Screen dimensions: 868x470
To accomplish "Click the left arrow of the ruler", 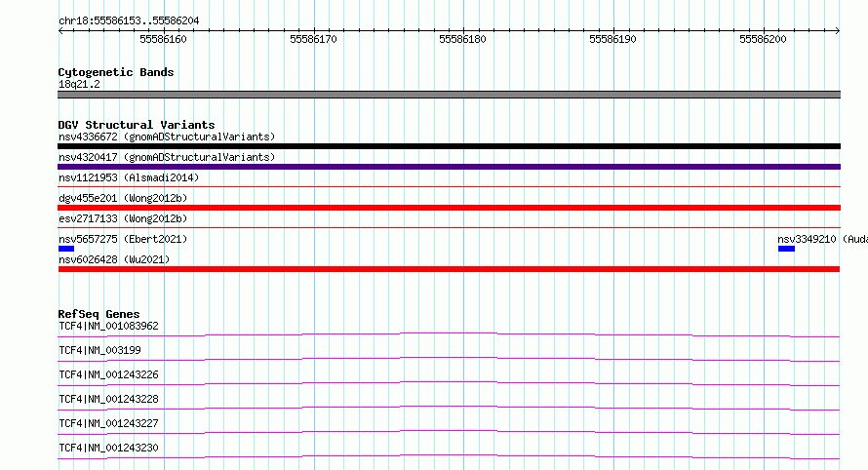I will point(60,31).
